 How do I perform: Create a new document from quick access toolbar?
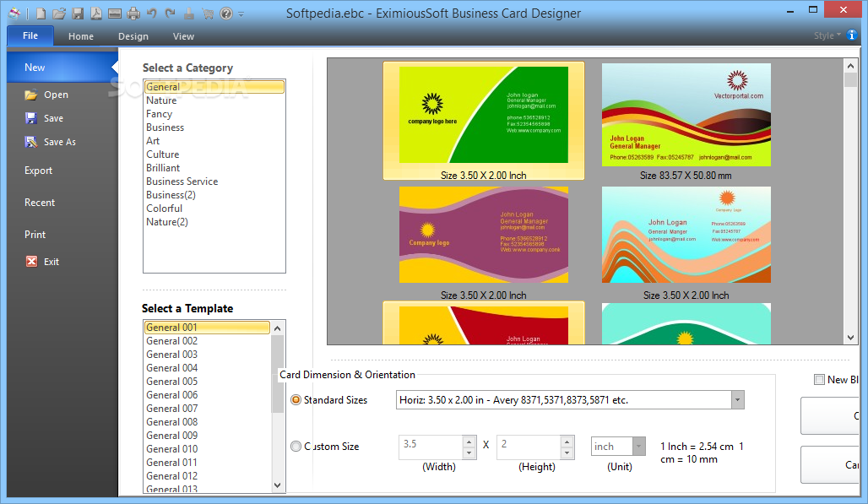tap(41, 14)
